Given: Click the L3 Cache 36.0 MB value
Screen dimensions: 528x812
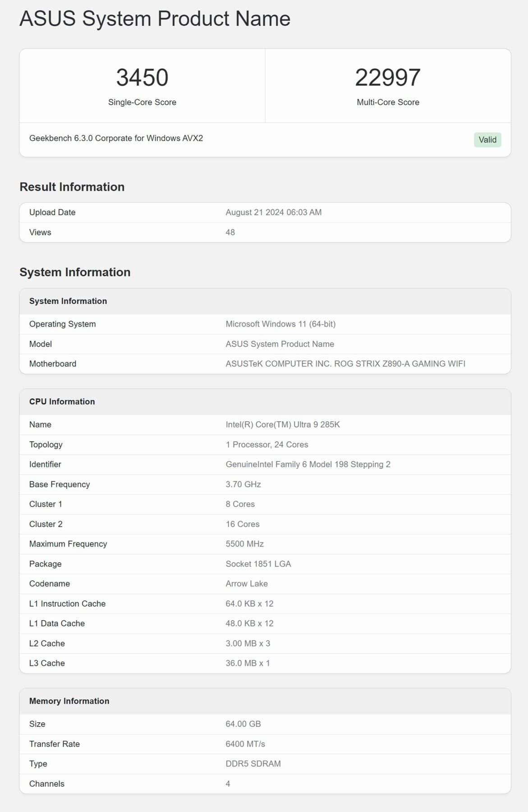Looking at the screenshot, I should click(x=248, y=663).
